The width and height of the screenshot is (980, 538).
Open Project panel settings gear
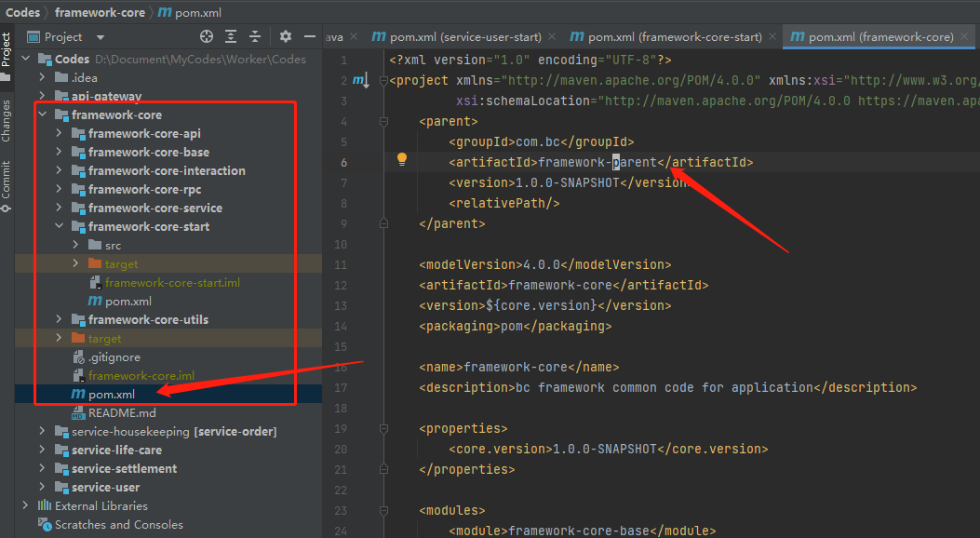pyautogui.click(x=286, y=37)
